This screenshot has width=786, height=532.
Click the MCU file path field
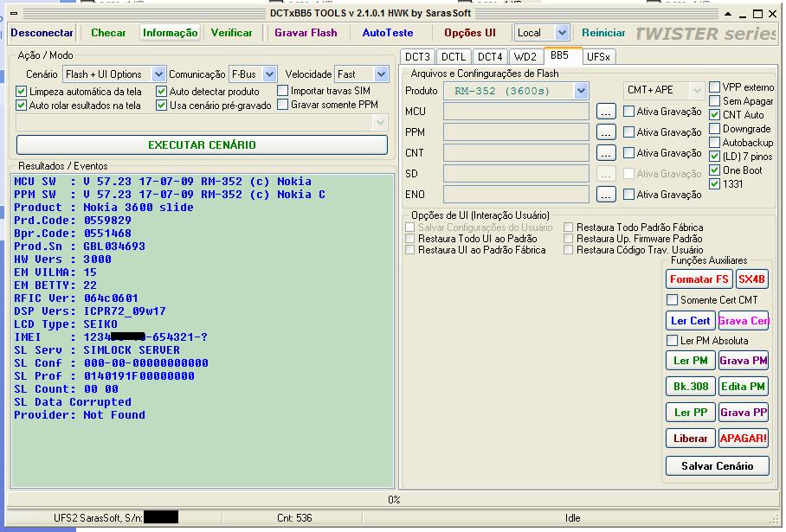516,112
